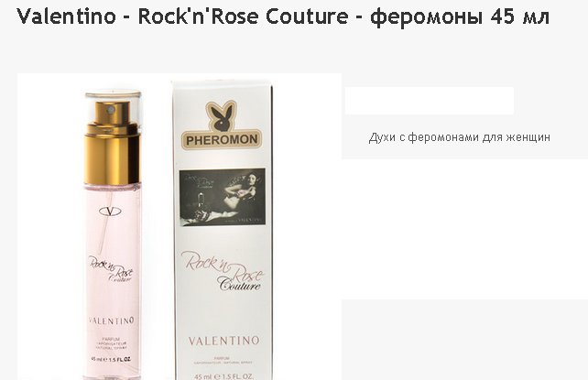Click the gray panel below the description block
Image resolution: width=588 pixels, height=380 pixels.
click(464, 340)
